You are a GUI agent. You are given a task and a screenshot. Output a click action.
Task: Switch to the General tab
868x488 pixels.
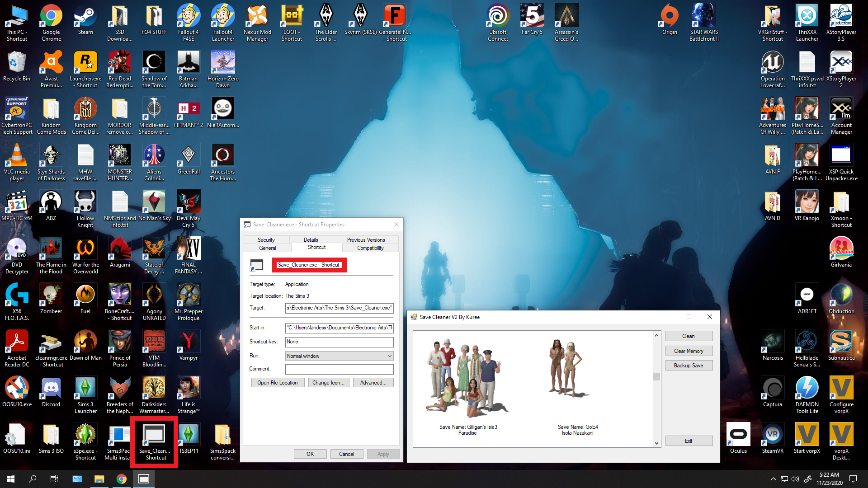tap(268, 248)
